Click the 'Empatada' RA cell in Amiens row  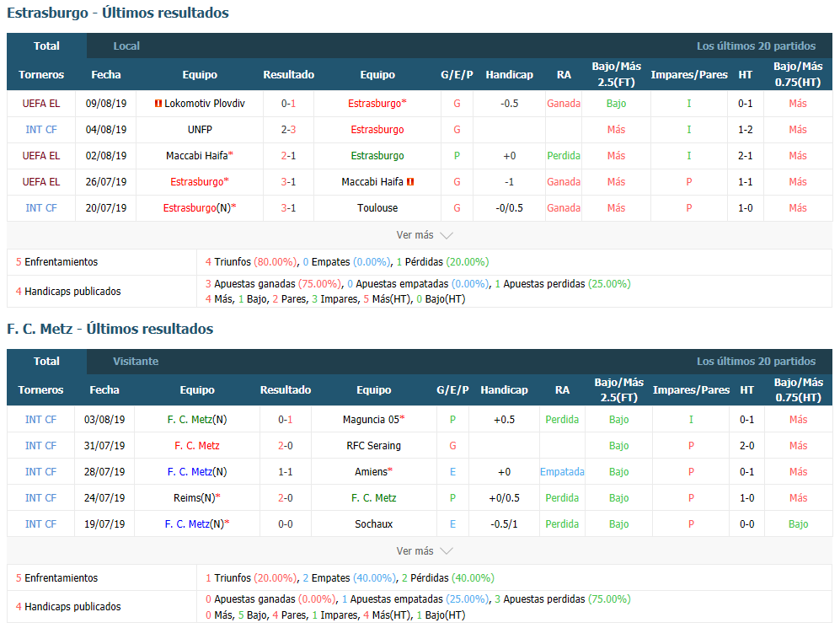562,472
